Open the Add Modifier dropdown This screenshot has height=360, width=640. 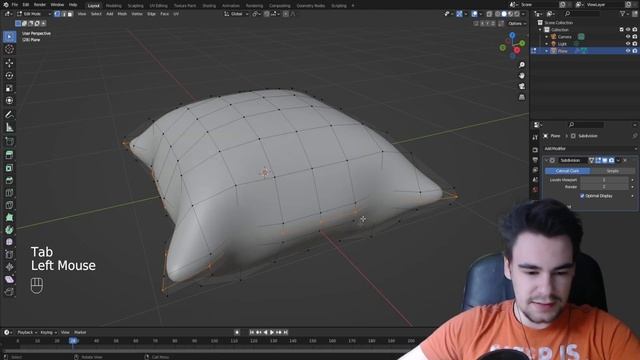(590, 149)
